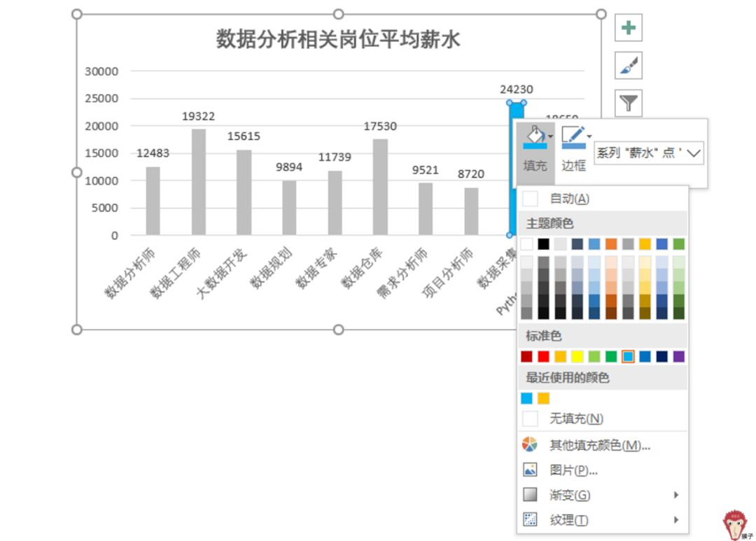The width and height of the screenshot is (756, 541).
Task: Click the chart's top-right resize handle
Action: (601, 14)
